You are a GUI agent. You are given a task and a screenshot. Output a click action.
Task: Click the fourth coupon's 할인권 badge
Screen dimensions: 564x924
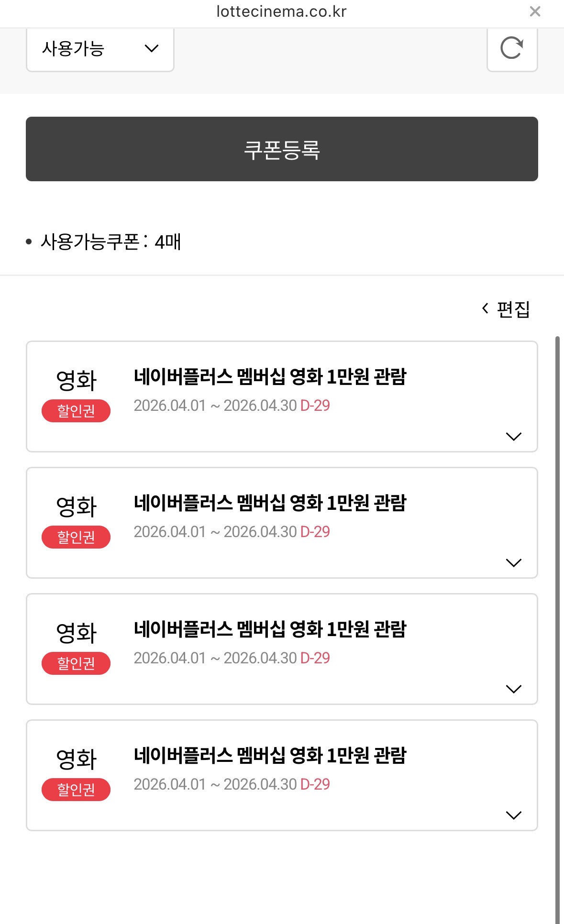[x=76, y=790]
